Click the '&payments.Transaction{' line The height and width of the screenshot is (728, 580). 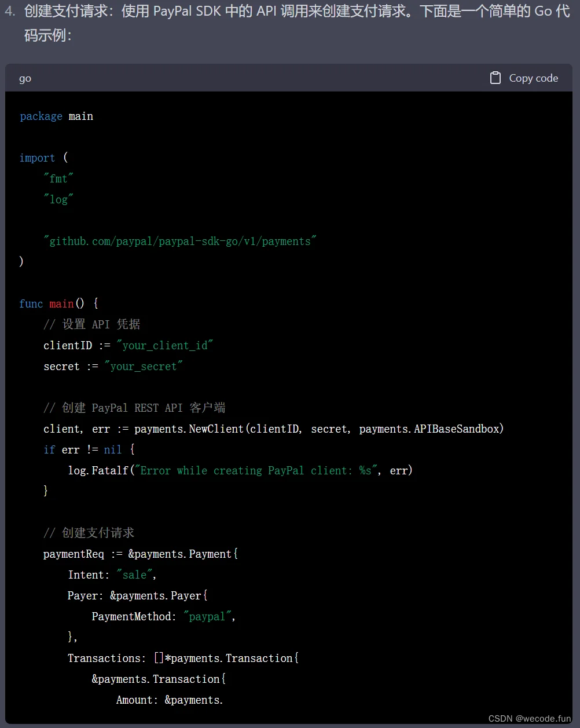tap(159, 679)
